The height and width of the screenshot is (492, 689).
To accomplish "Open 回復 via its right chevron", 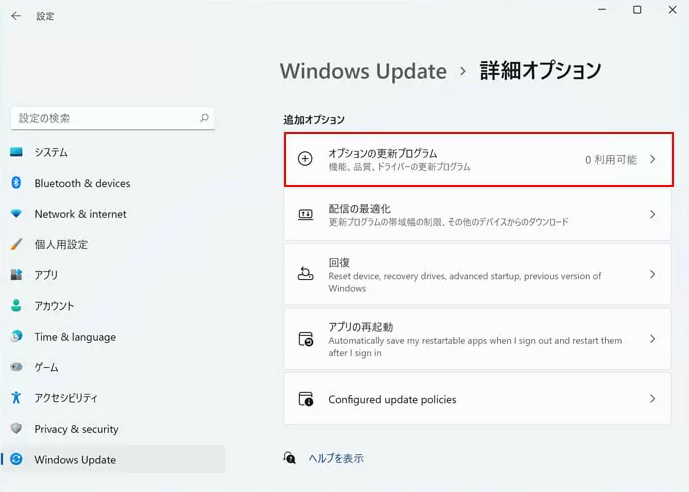I will [653, 274].
